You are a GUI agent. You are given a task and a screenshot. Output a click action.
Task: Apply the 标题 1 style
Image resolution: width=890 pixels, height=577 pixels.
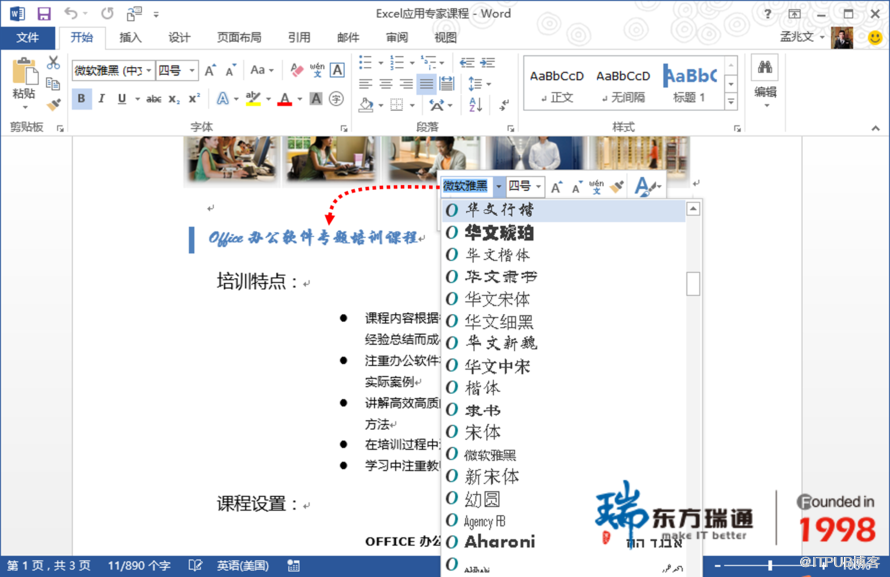click(689, 85)
